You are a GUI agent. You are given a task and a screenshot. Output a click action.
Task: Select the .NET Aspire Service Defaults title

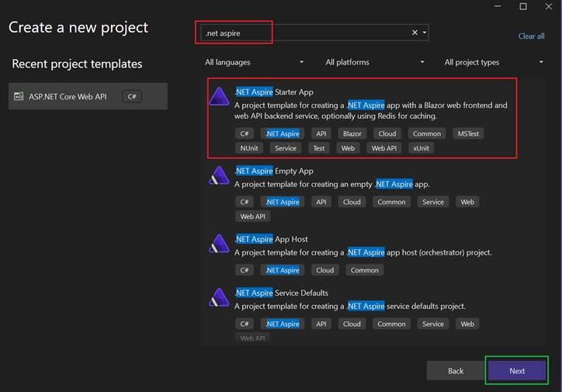[281, 293]
